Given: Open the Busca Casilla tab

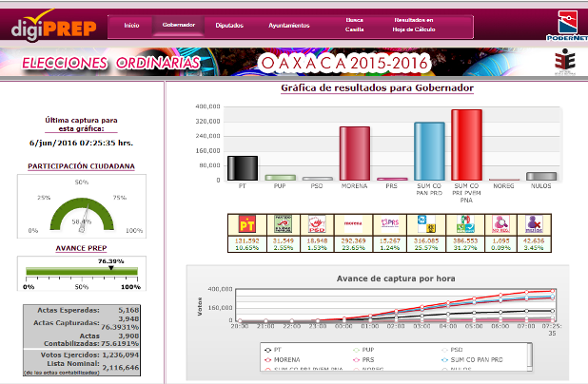Looking at the screenshot, I should click(x=354, y=25).
